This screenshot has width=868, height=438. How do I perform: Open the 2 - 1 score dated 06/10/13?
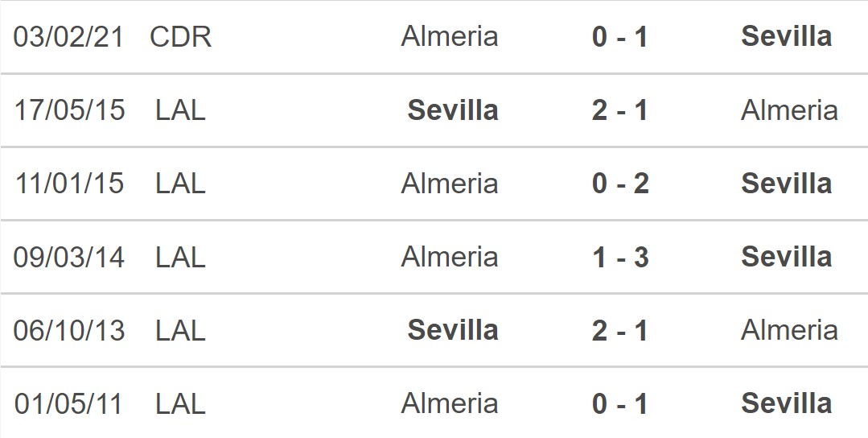619,330
